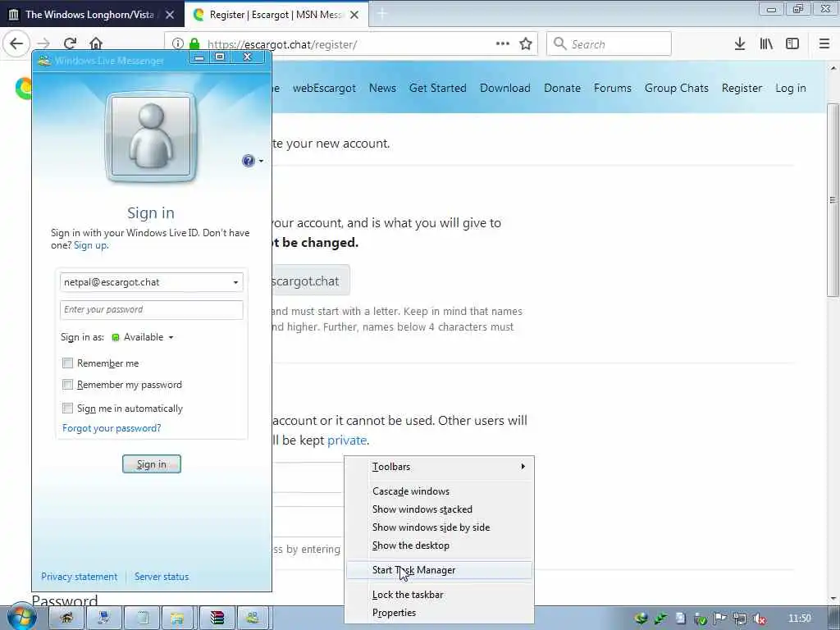
Task: Follow the Sign up link in Messenger
Action: (90, 245)
